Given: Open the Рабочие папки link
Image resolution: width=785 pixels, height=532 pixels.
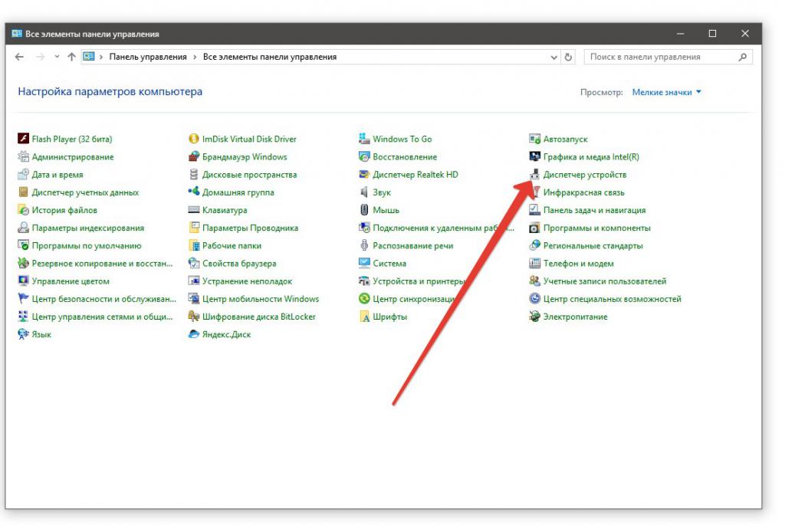Looking at the screenshot, I should click(232, 246).
